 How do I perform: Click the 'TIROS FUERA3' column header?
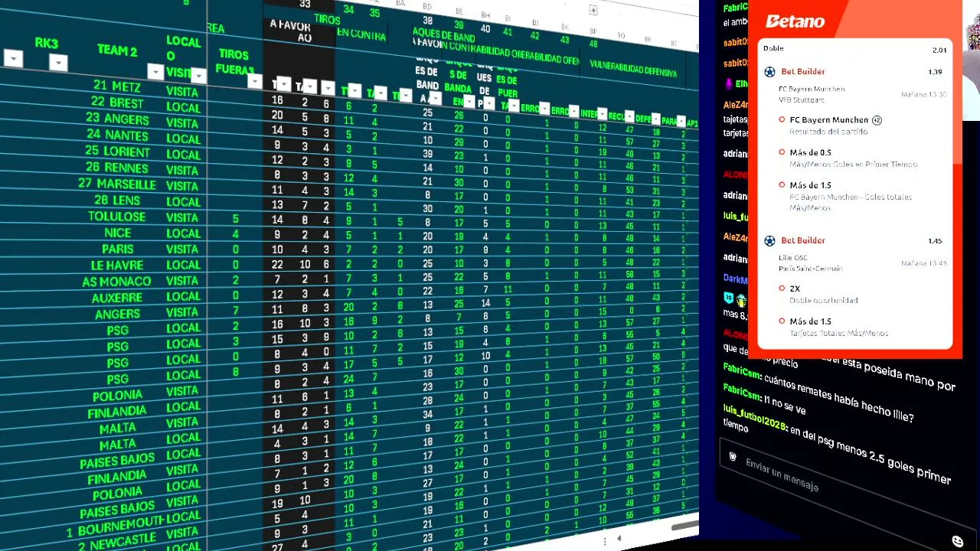click(234, 62)
